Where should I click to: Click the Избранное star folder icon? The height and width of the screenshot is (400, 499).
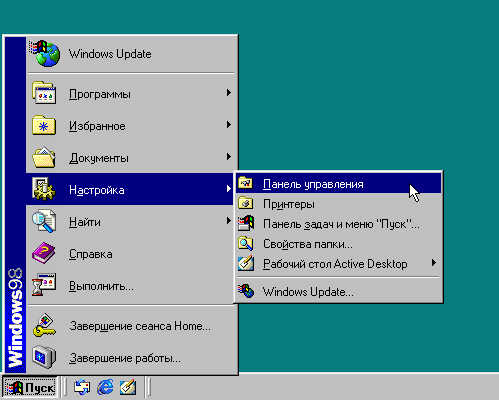[44, 125]
